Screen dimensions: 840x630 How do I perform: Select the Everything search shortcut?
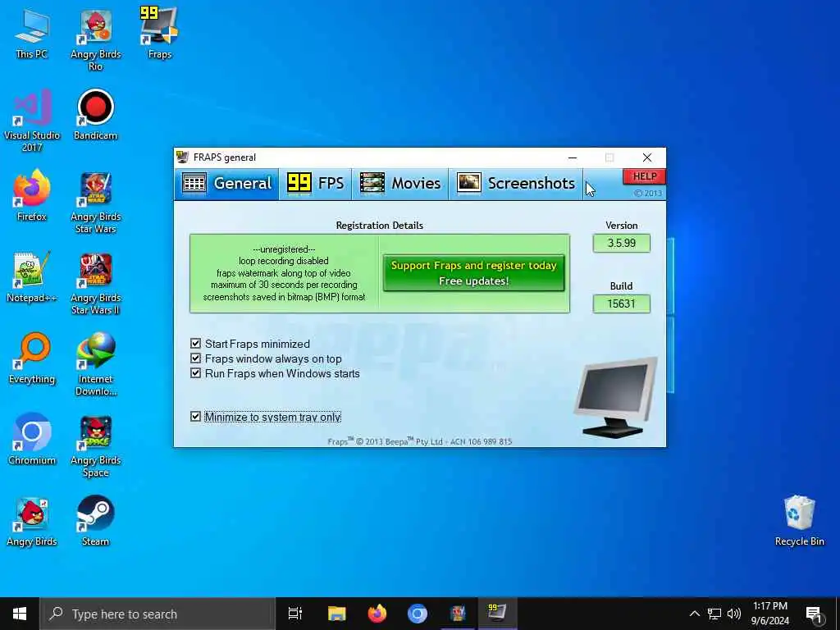click(x=32, y=358)
